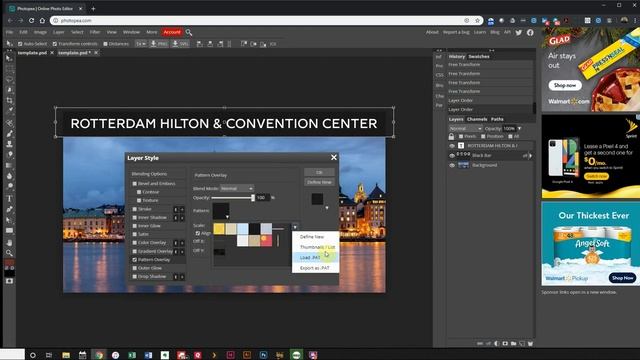Switch to the Swatches tab
Screen dimensions: 640x360
[x=479, y=56]
